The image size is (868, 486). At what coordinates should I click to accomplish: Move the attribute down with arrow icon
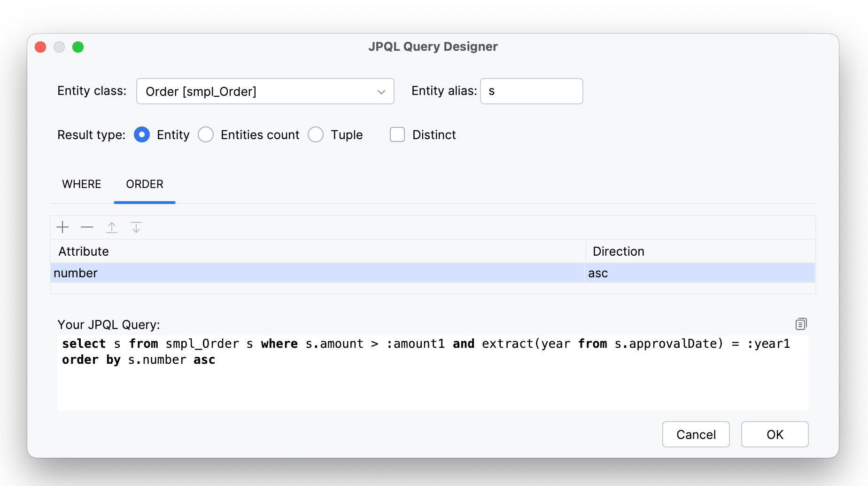point(136,227)
